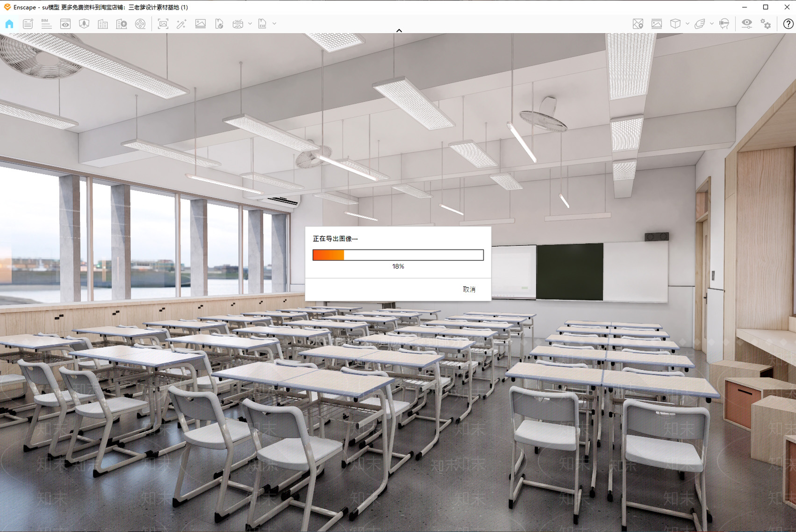Click the Enscape home icon
This screenshot has height=532, width=796.
click(9, 24)
